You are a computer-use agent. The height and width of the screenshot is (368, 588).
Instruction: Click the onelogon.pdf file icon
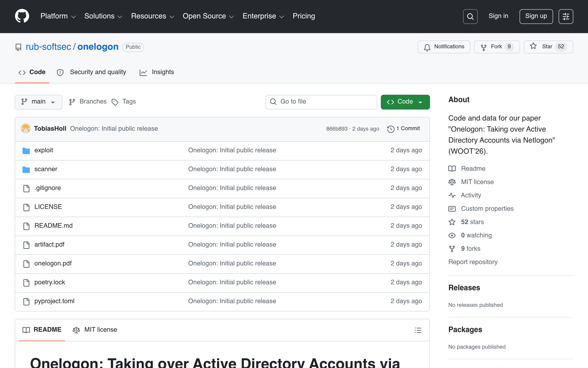click(x=26, y=264)
